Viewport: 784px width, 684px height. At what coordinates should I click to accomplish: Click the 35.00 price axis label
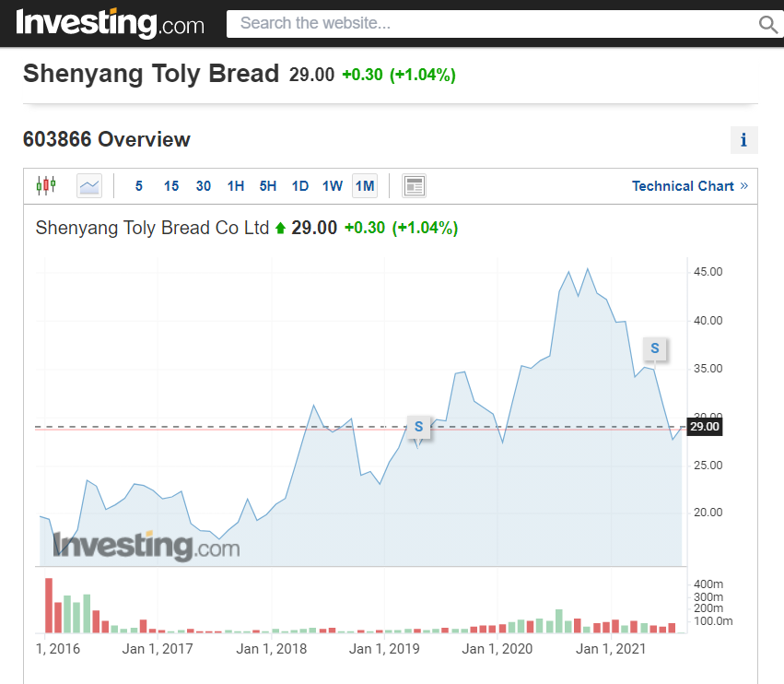tap(708, 369)
